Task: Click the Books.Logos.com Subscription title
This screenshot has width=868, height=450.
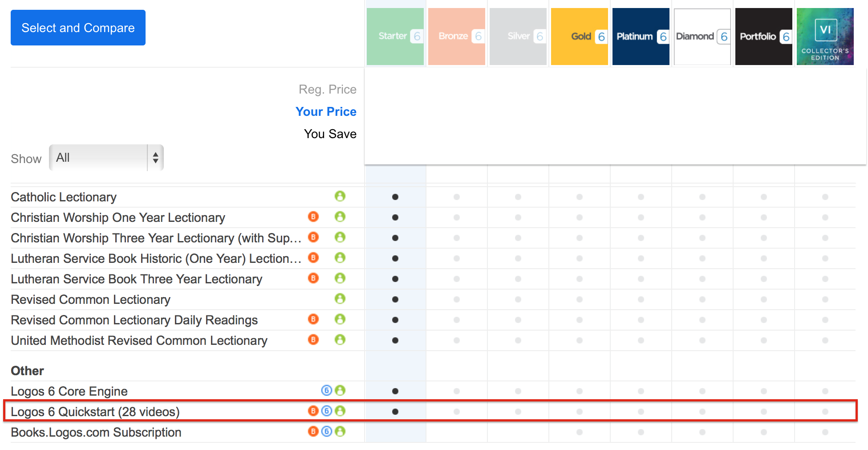Action: coord(96,432)
